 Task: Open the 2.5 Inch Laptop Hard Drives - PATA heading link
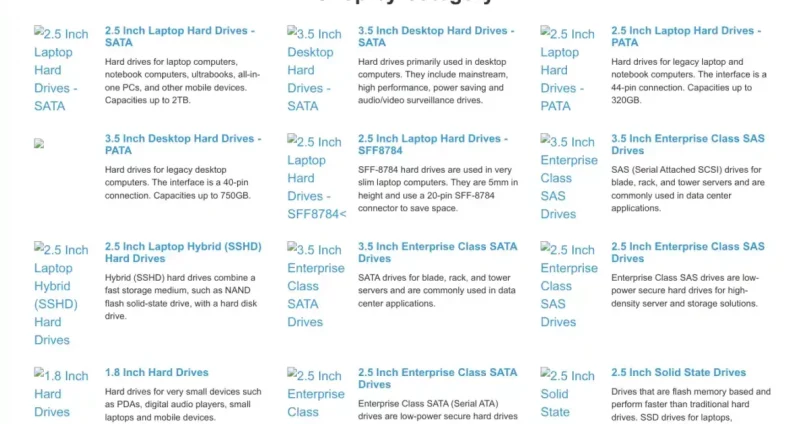point(683,37)
